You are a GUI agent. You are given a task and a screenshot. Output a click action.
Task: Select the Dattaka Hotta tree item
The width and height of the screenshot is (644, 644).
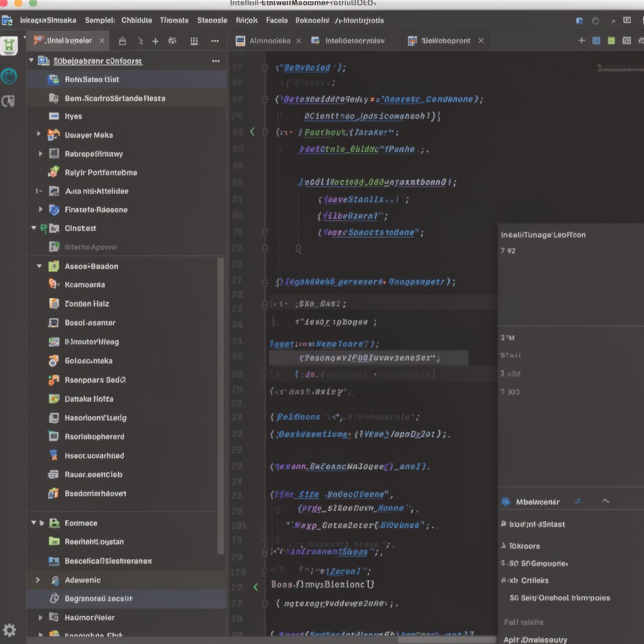tap(123, 399)
